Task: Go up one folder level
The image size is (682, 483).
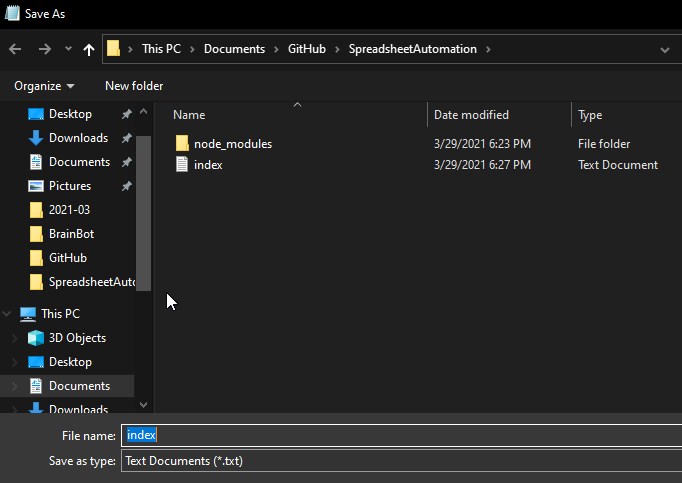Action: (89, 50)
